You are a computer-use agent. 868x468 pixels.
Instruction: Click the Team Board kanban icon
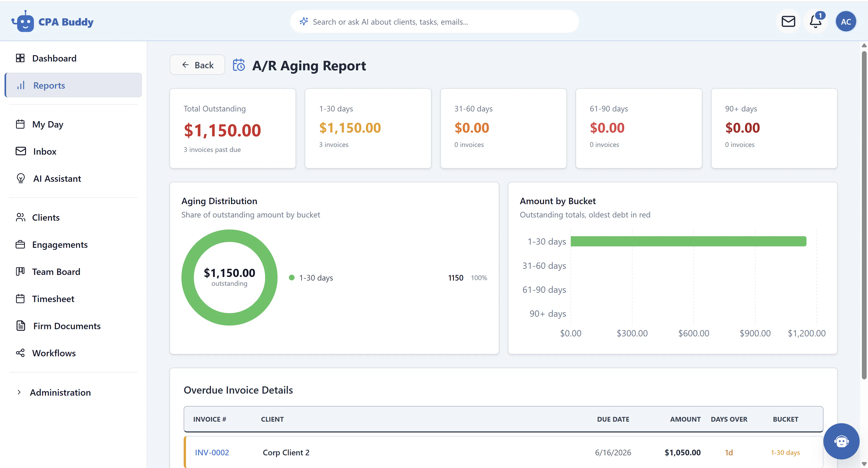(x=20, y=272)
